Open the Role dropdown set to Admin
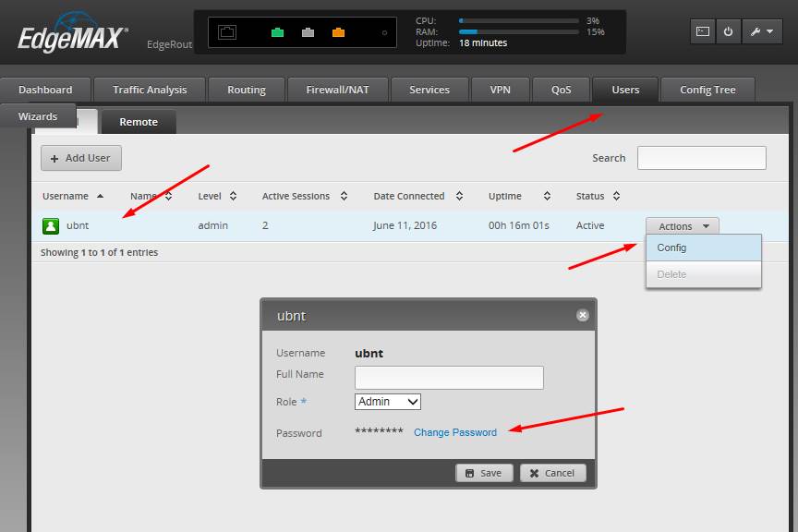 point(388,402)
